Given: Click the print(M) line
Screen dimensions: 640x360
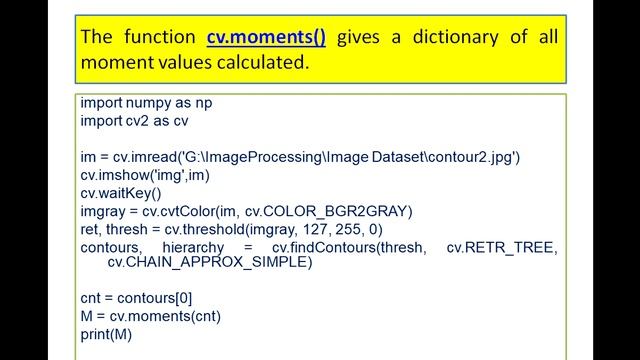Looking at the screenshot, I should 106,335.
